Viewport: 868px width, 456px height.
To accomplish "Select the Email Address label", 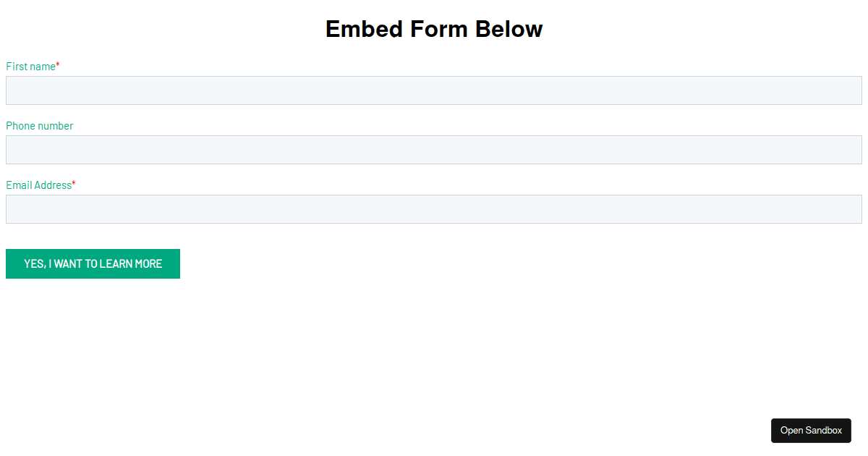I will pyautogui.click(x=38, y=185).
